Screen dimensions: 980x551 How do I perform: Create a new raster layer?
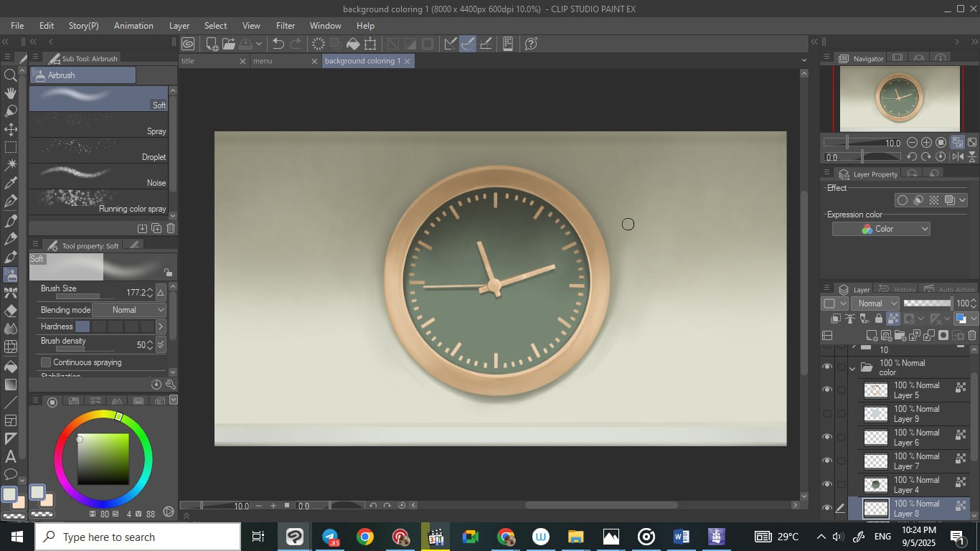(872, 335)
